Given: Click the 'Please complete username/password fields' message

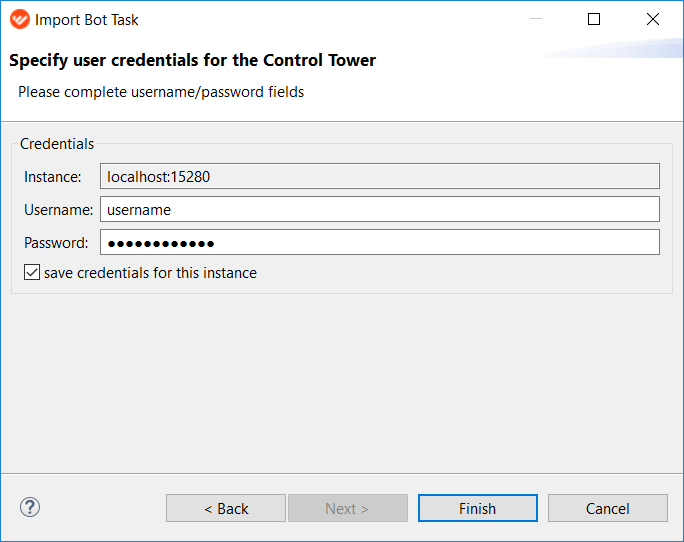Looking at the screenshot, I should (161, 92).
